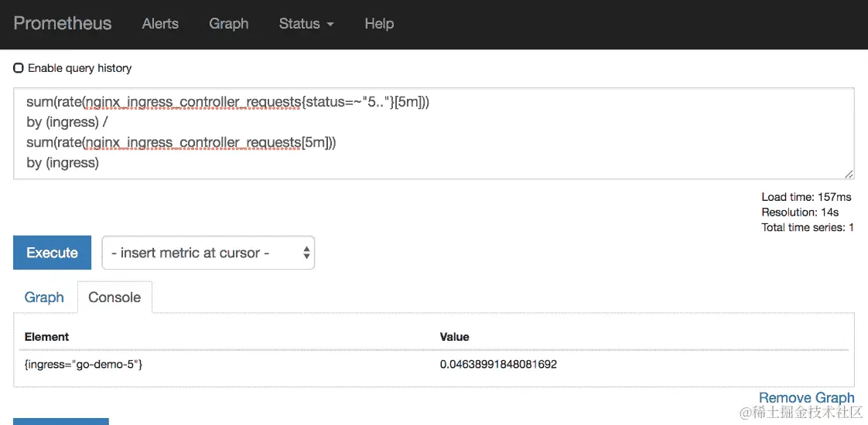The width and height of the screenshot is (868, 425).
Task: Switch to the Graph tab above the results
Action: [44, 297]
